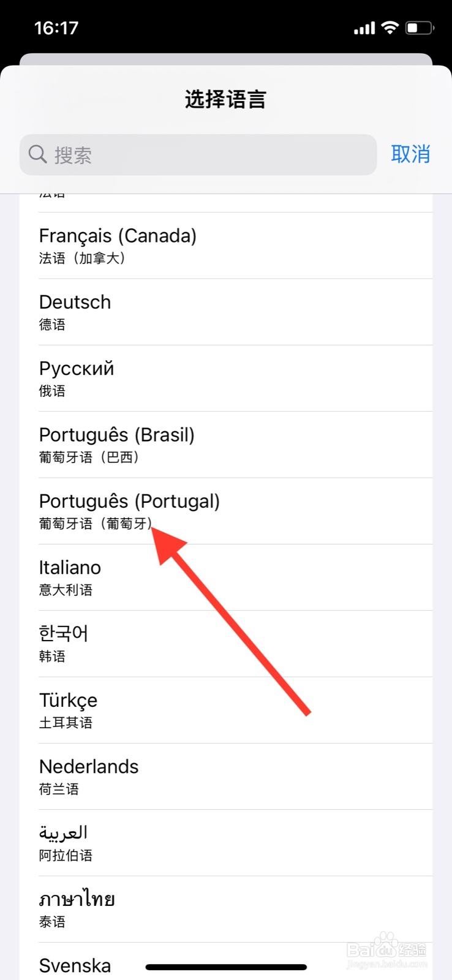This screenshot has width=452, height=980.
Task: Select Thai ภาษาไทย language
Action: pyautogui.click(x=226, y=909)
